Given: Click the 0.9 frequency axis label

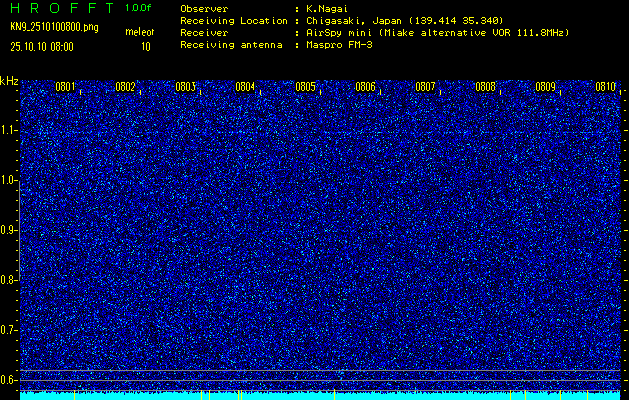Looking at the screenshot, I should coord(9,230).
